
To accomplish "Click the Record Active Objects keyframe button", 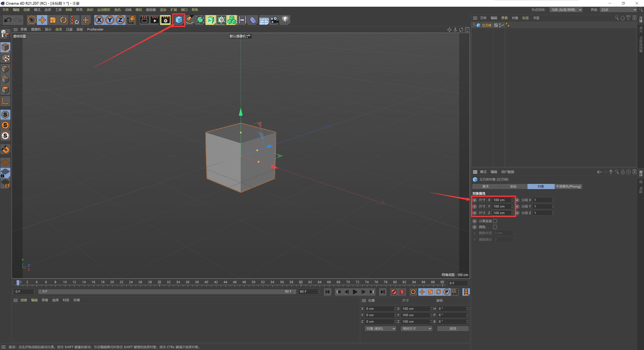I will (394, 292).
